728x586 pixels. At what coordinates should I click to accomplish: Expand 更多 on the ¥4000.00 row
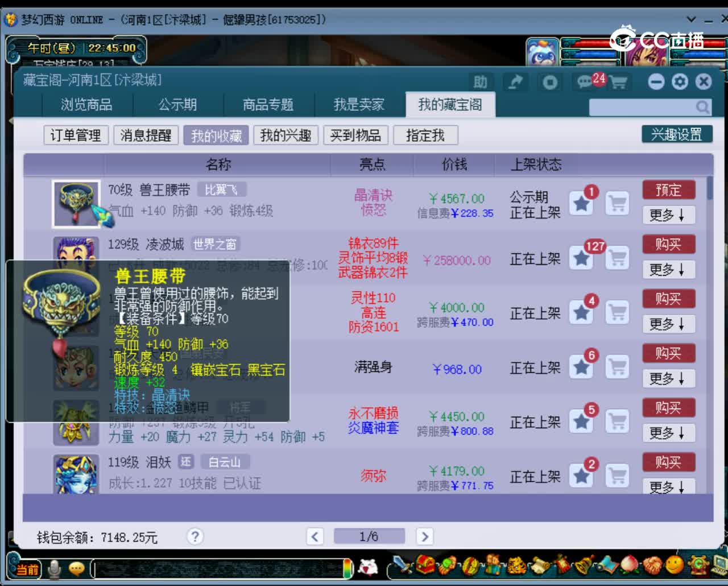668,324
